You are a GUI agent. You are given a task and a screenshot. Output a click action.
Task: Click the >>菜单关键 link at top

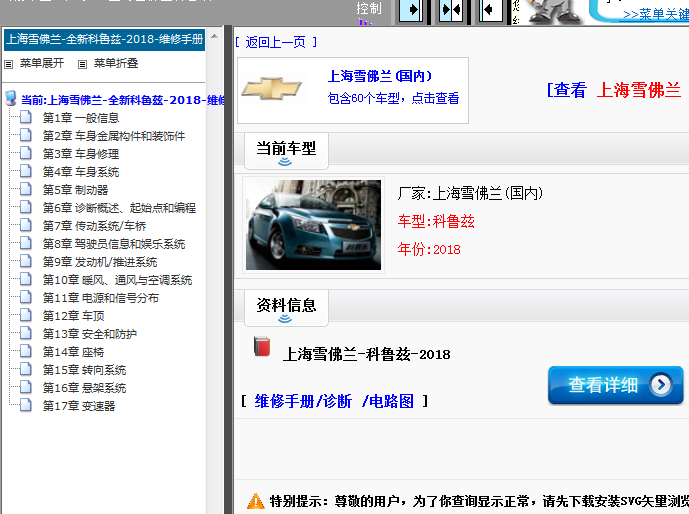coord(656,14)
